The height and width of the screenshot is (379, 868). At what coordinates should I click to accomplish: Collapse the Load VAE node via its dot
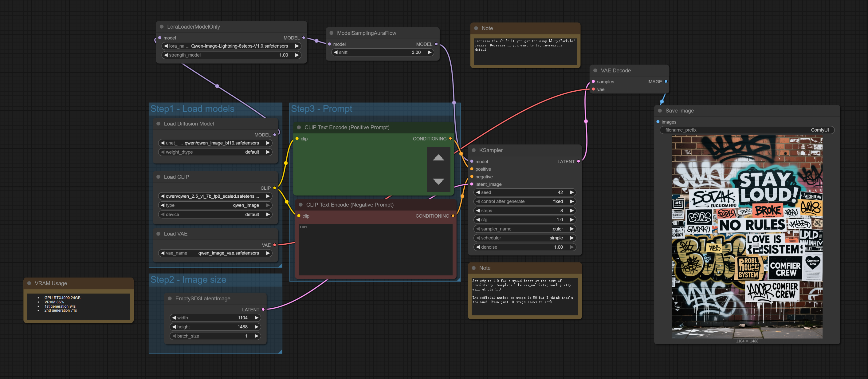158,234
